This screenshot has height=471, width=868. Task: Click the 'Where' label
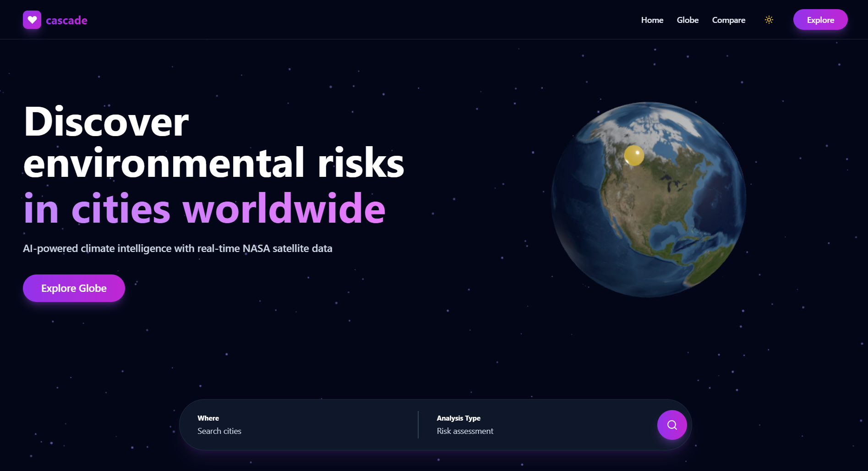pos(208,418)
